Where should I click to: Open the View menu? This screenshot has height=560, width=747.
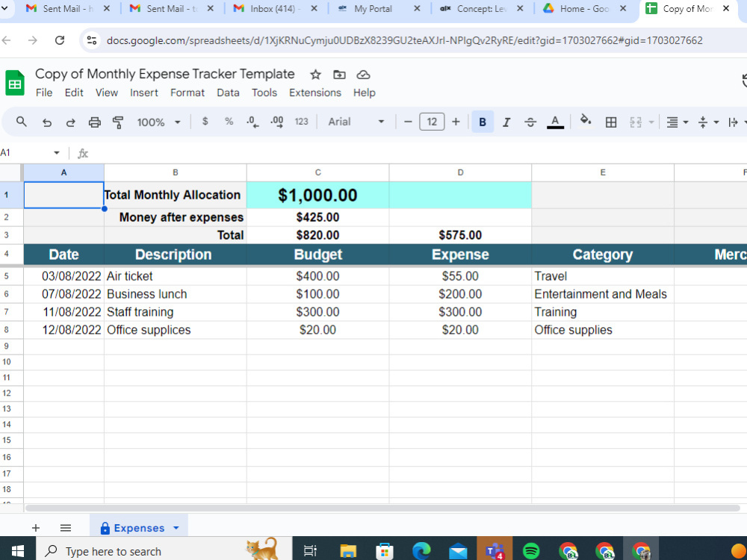click(x=106, y=93)
